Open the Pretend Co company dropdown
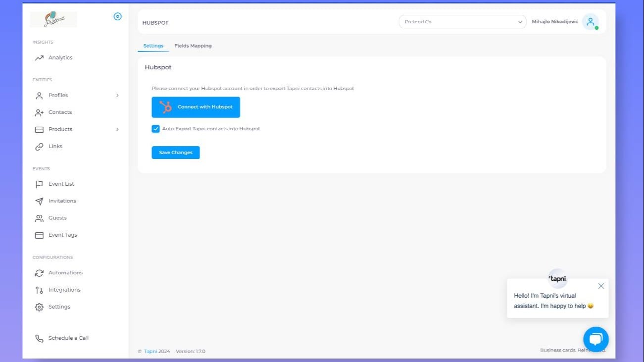Image resolution: width=644 pixels, height=362 pixels. 462,22
